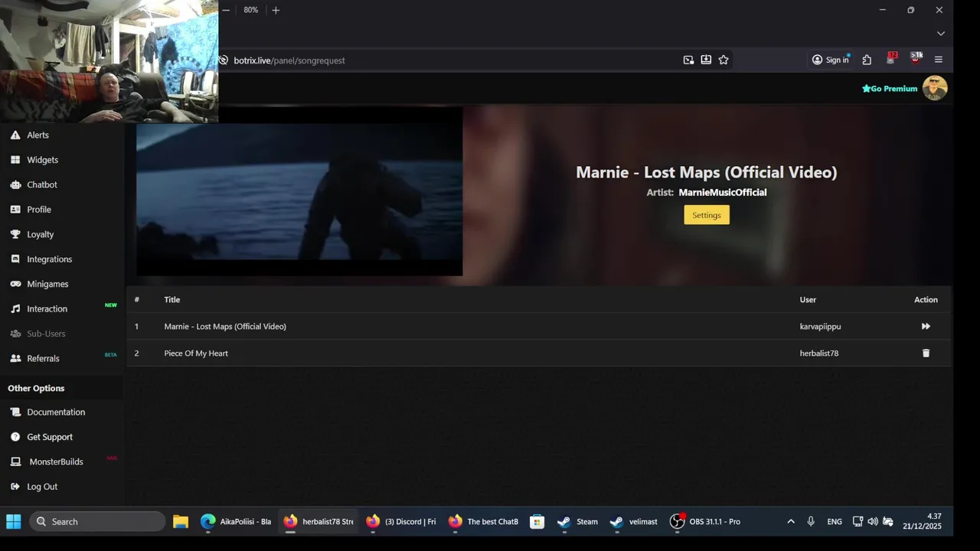Viewport: 980px width, 551px height.
Task: Switch to the Discord Firefox window
Action: point(401,522)
